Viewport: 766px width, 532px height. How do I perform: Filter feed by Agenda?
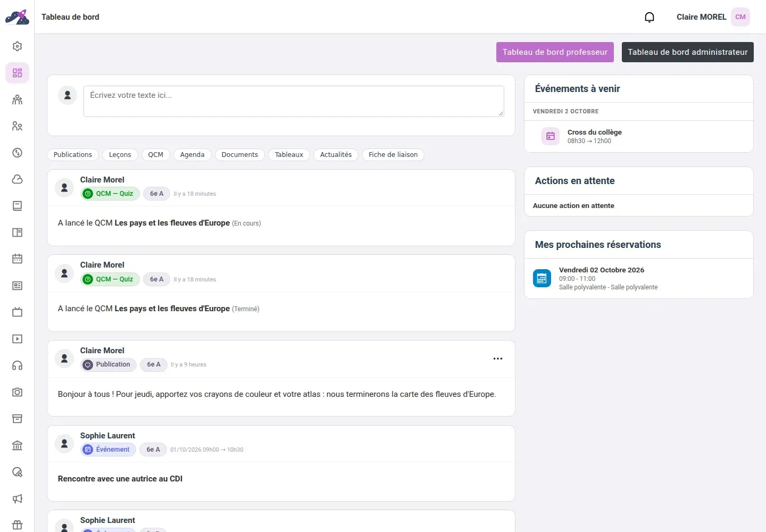click(193, 155)
